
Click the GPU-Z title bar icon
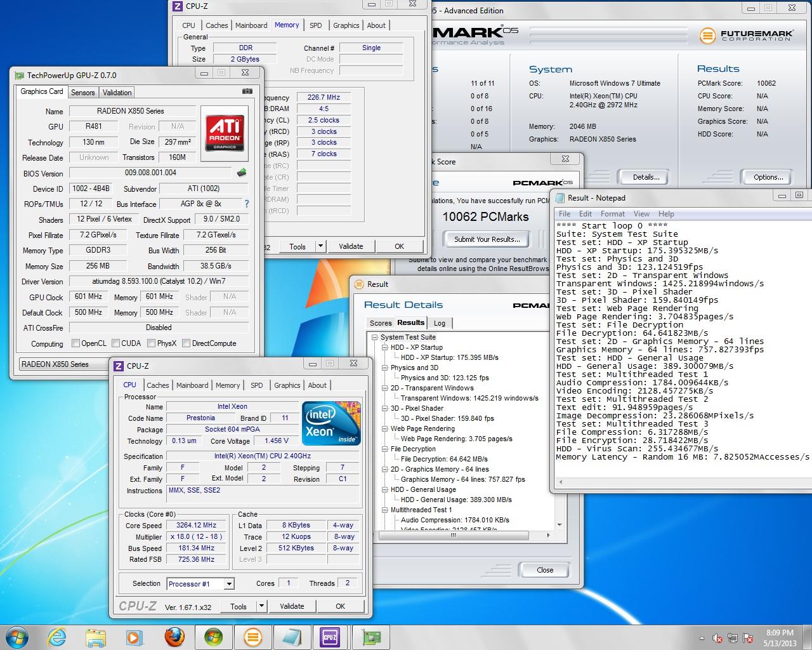tap(20, 75)
